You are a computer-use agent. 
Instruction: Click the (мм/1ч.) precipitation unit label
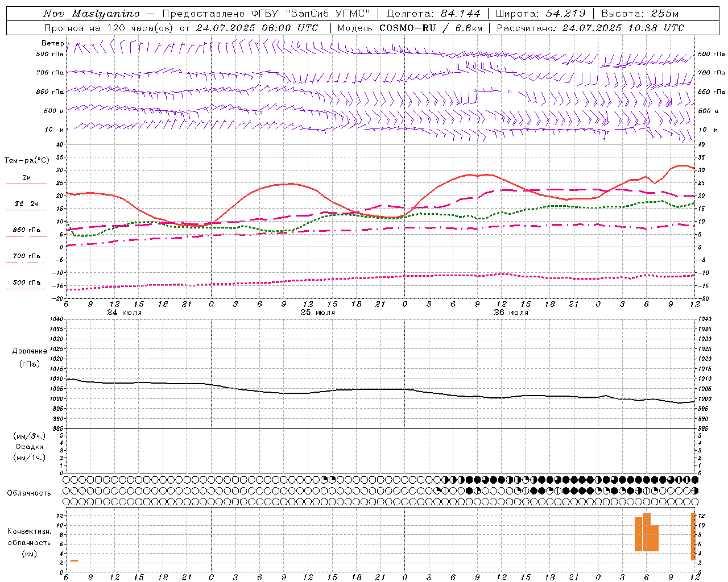pos(30,458)
